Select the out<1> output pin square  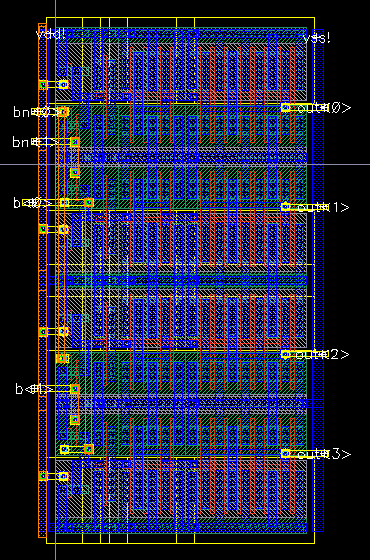(285, 206)
